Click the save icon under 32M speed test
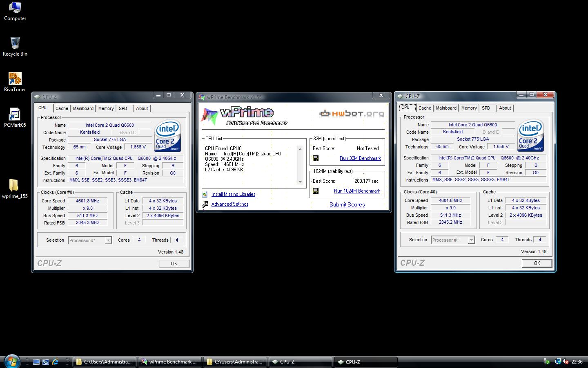Viewport: 588px width, 368px height. click(x=316, y=158)
